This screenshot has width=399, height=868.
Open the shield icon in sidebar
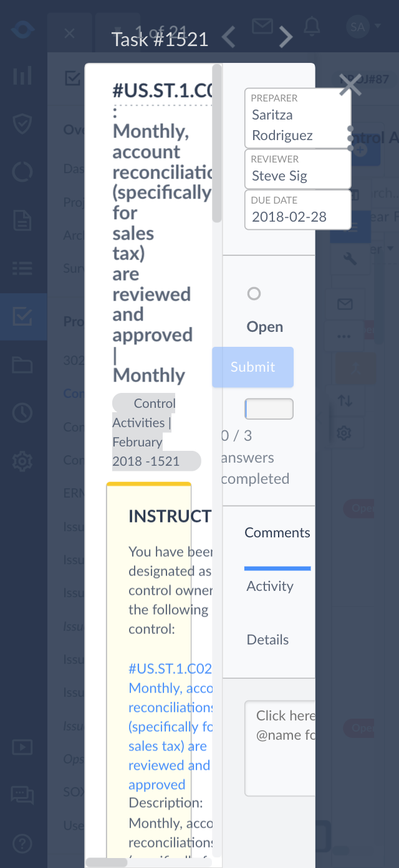22,125
